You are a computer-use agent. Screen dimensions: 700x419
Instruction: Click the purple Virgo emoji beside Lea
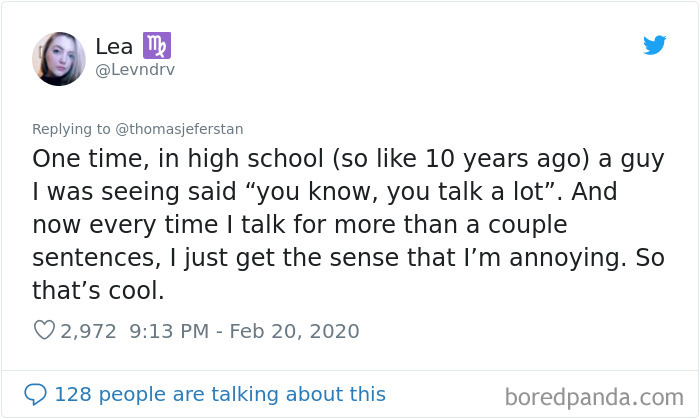[158, 45]
